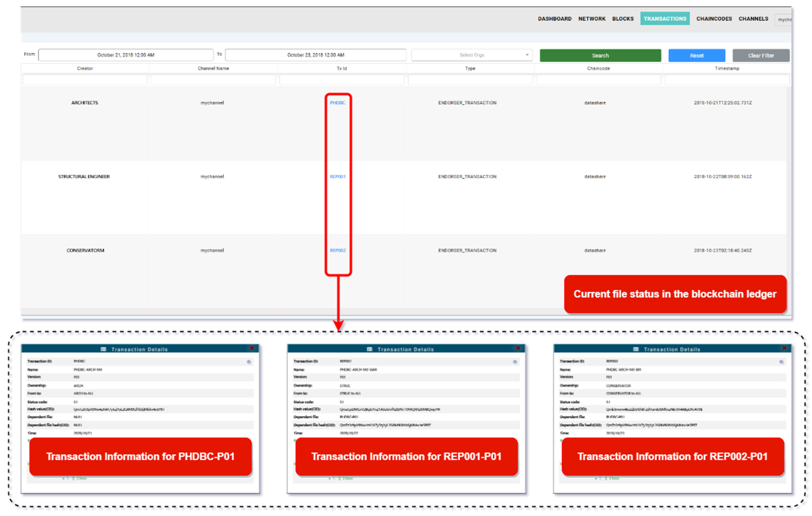Click the From date input field

[126, 55]
